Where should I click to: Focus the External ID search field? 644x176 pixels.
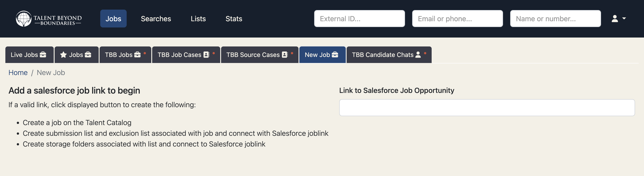tap(359, 19)
